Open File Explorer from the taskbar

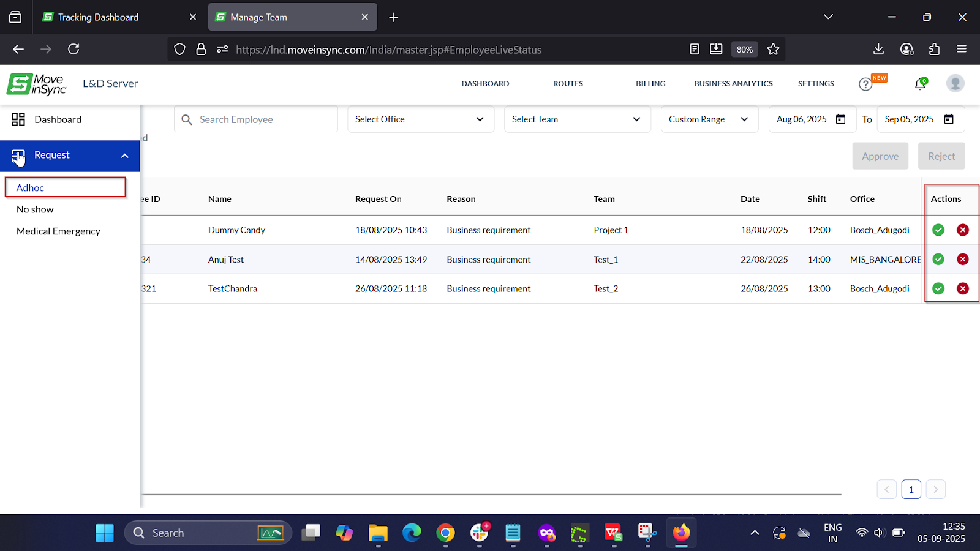click(378, 533)
